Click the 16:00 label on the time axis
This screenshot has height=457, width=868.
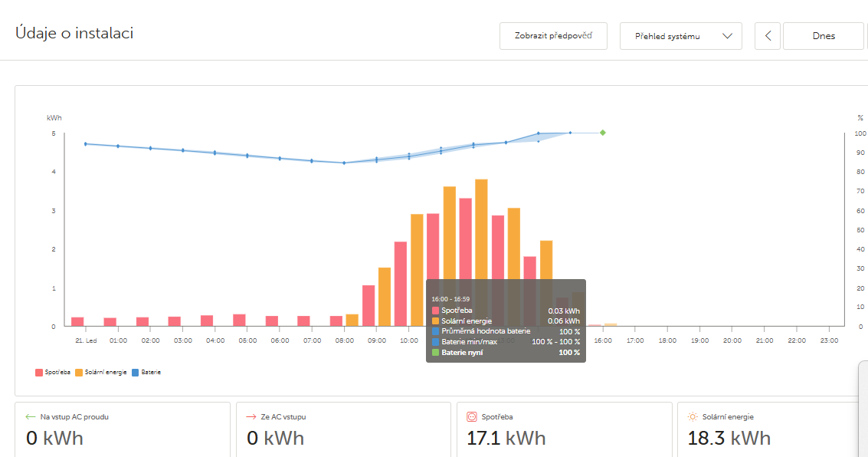(603, 340)
